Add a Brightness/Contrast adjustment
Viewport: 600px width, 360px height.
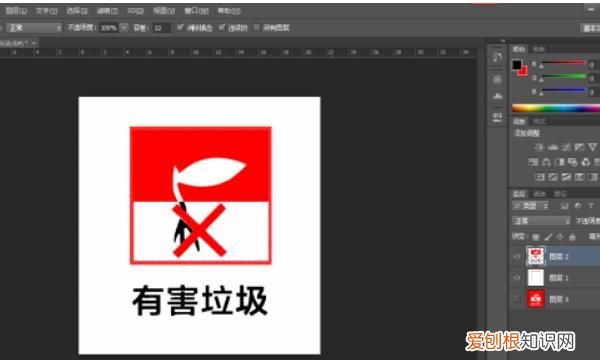[x=540, y=147]
